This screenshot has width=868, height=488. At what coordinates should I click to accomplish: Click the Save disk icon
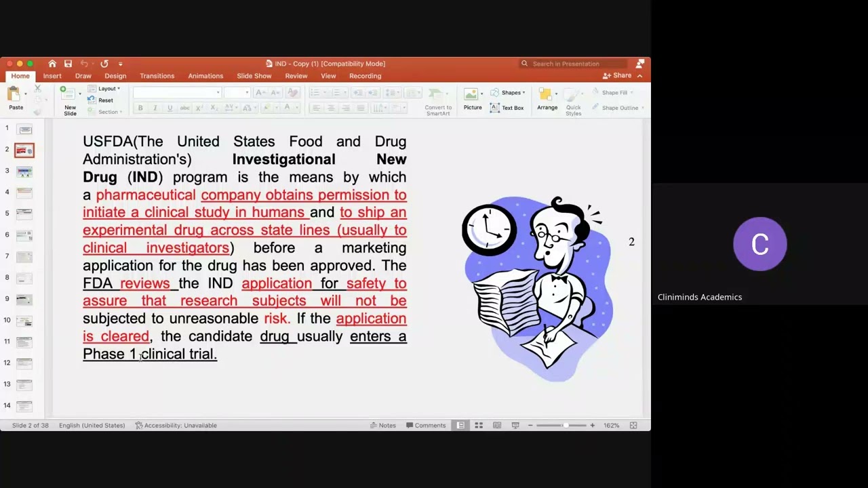pos(68,64)
